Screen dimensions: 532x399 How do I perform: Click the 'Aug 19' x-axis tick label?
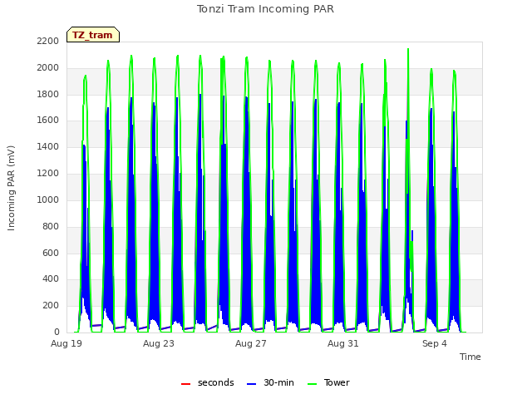66,343
